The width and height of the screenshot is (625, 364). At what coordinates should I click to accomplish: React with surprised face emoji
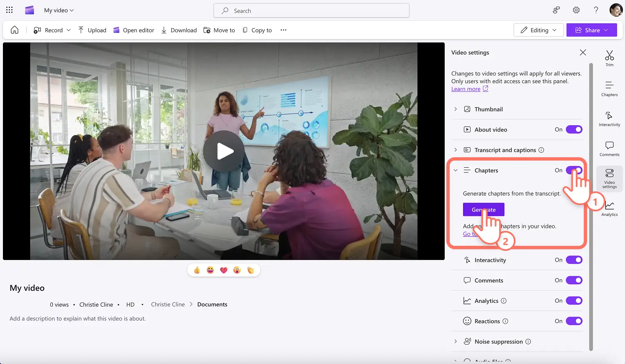tap(237, 270)
